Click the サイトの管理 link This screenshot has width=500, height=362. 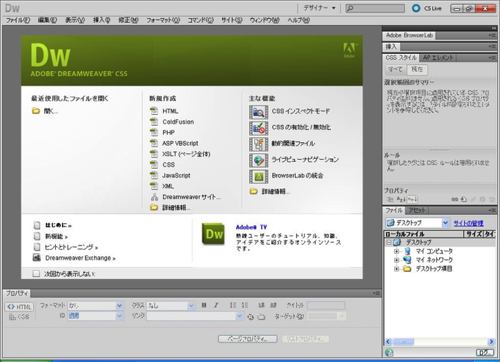[x=468, y=223]
